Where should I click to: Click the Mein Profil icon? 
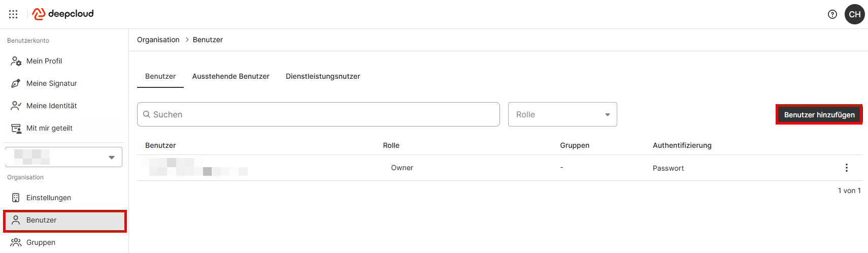pos(16,61)
